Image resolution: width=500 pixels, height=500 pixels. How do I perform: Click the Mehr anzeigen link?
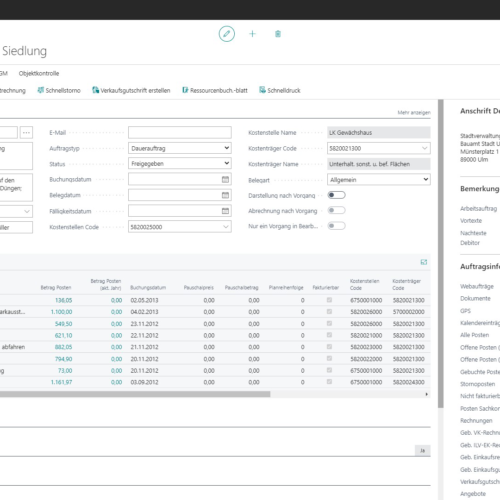pyautogui.click(x=414, y=113)
